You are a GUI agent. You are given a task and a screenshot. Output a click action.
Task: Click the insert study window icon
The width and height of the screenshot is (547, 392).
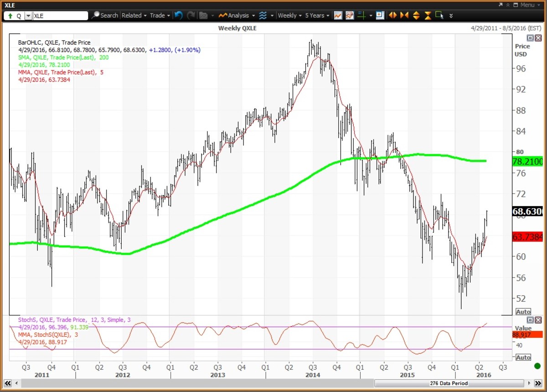380,15
